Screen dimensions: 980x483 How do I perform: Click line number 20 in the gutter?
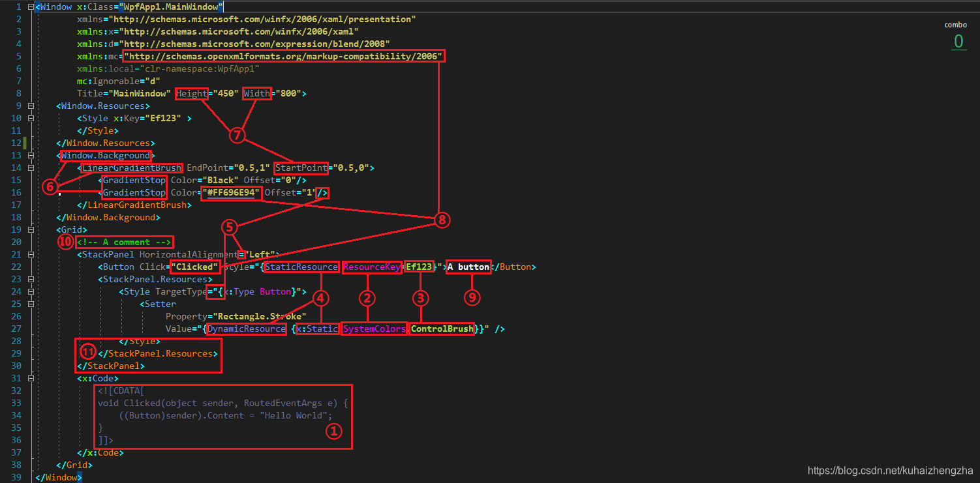[16, 242]
